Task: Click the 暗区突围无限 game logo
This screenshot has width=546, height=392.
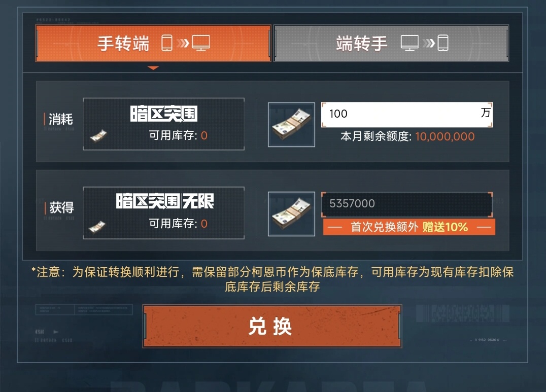Action: [x=165, y=201]
